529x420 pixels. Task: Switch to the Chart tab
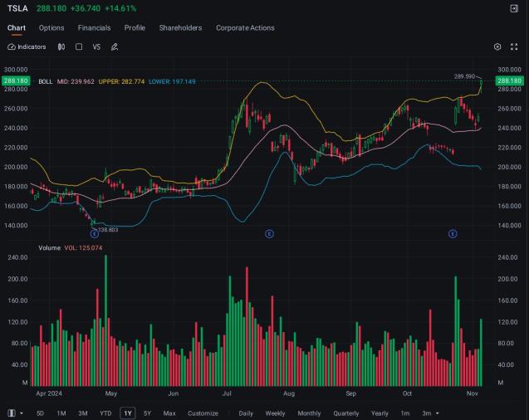coord(17,28)
